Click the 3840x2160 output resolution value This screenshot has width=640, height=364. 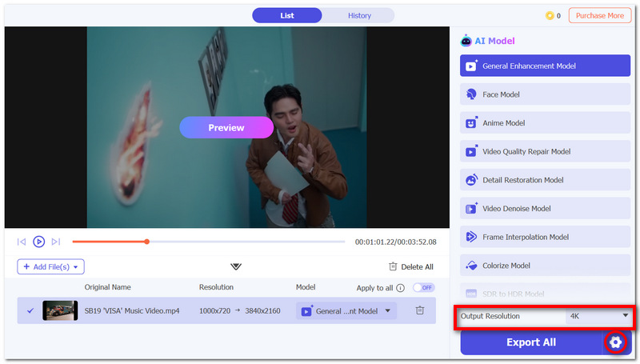262,311
